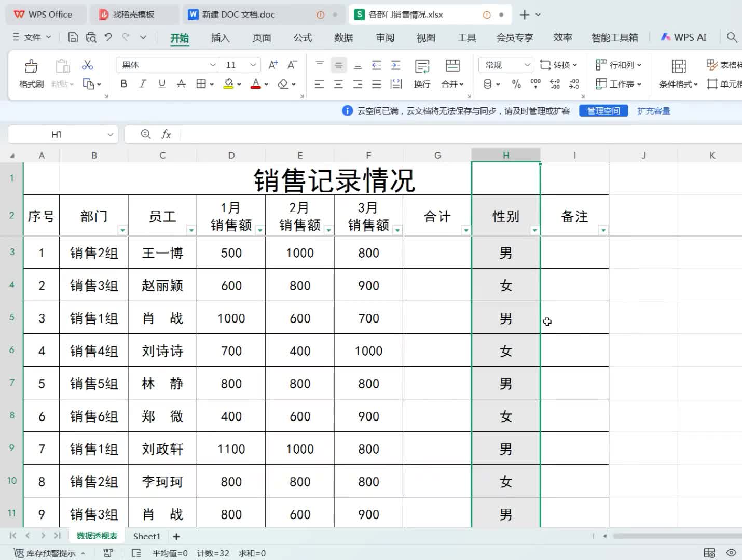742x560 pixels.
Task: Click the 扩充容量 link
Action: pyautogui.click(x=654, y=111)
